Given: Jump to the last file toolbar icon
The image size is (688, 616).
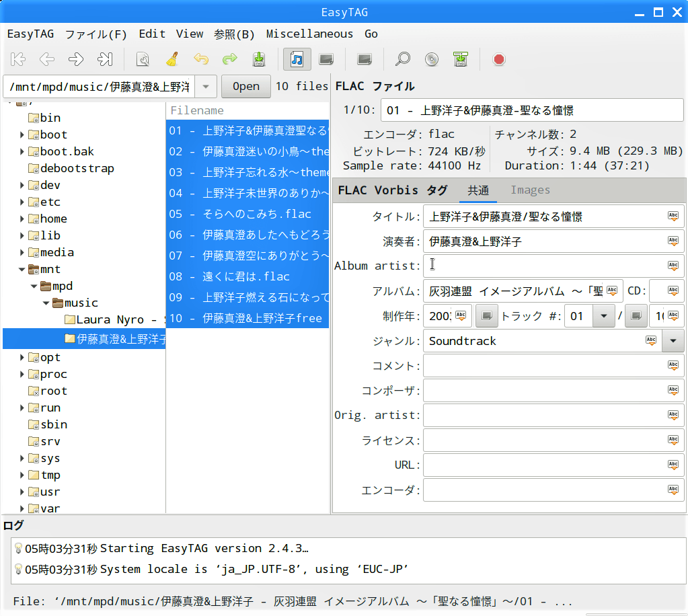Looking at the screenshot, I should (105, 59).
